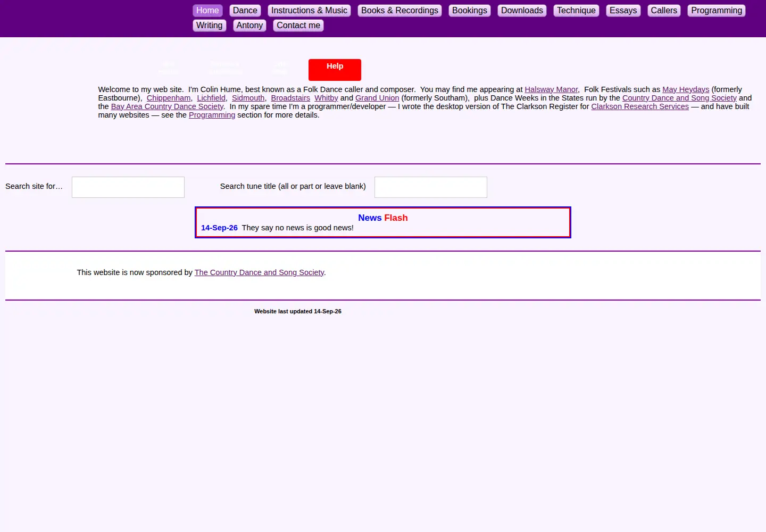The width and height of the screenshot is (766, 532).
Task: Go to the Callers page
Action: coord(664,11)
